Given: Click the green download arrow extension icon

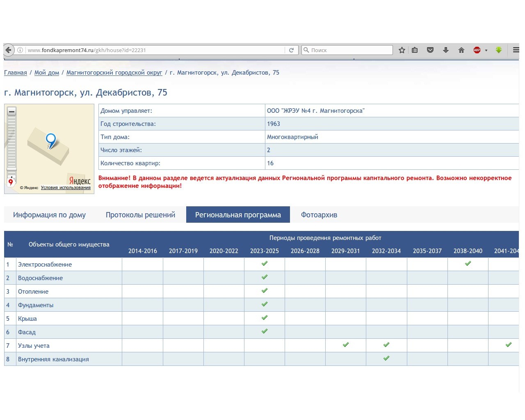Looking at the screenshot, I should click(x=499, y=50).
